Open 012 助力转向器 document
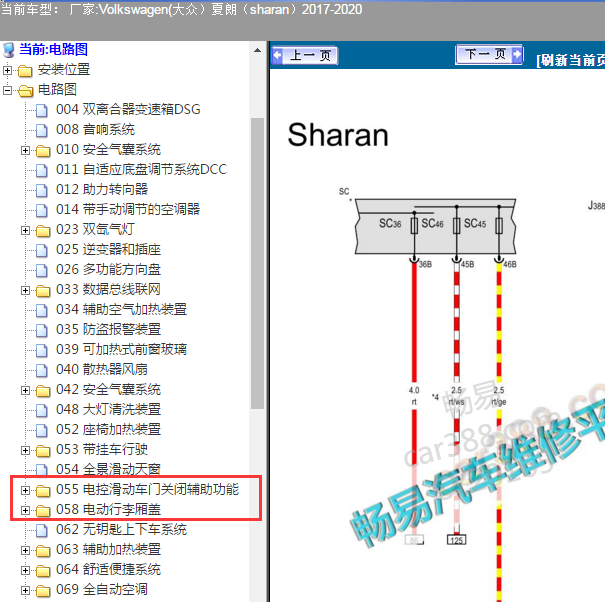 (102, 189)
